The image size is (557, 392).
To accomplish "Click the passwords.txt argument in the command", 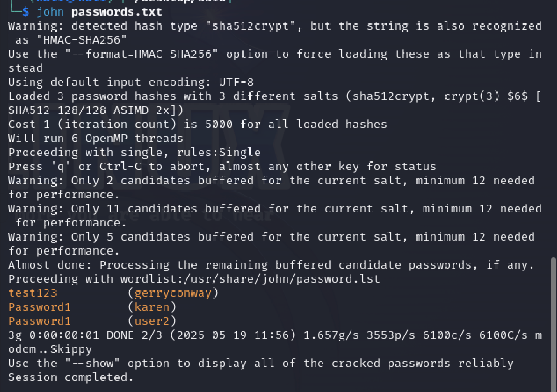I will click(117, 12).
